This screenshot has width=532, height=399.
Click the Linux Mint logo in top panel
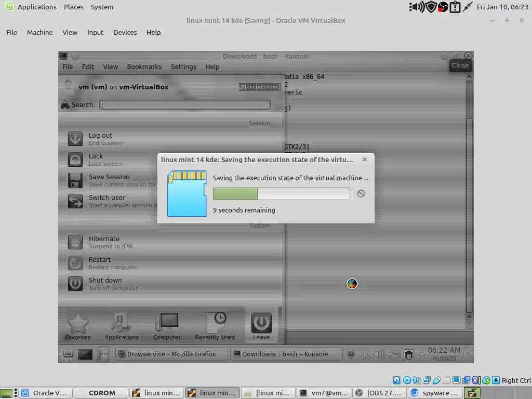pyautogui.click(x=9, y=6)
